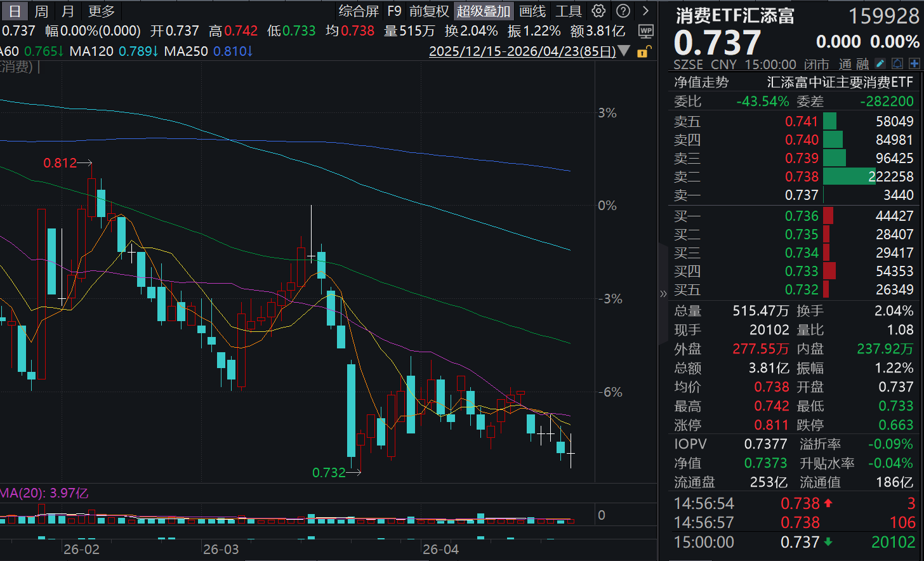Viewport: 924px width, 561px height.
Task: Select the pencil annotation icon beside 通融
Action: [x=880, y=63]
